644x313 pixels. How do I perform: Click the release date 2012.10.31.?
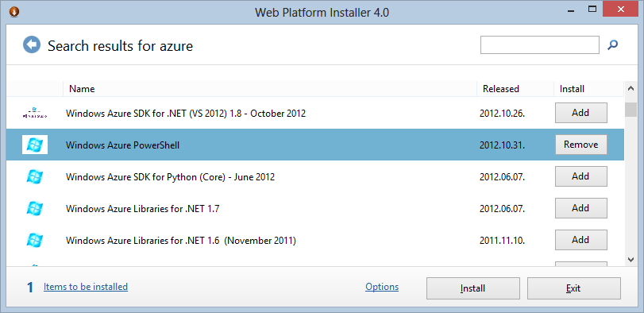[x=503, y=145]
